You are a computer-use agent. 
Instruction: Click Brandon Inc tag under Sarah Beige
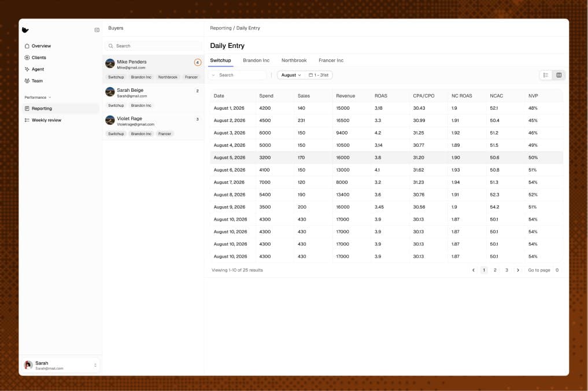[141, 106]
